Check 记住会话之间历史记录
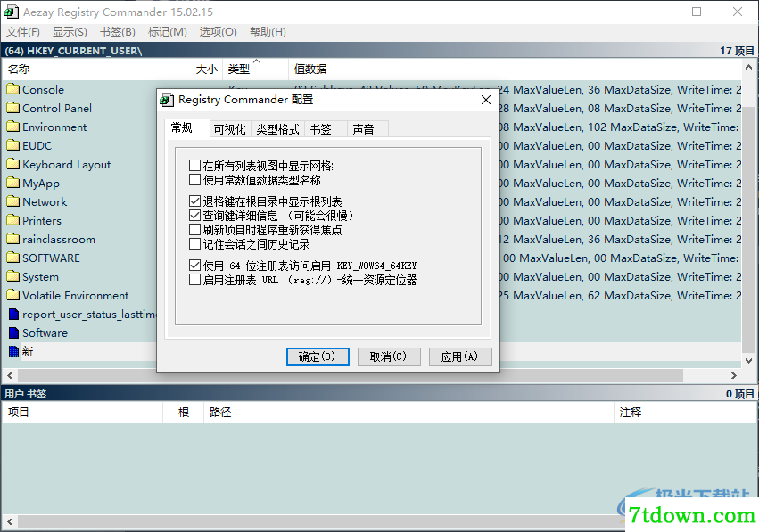Viewport: 759px width, 532px height. 194,244
